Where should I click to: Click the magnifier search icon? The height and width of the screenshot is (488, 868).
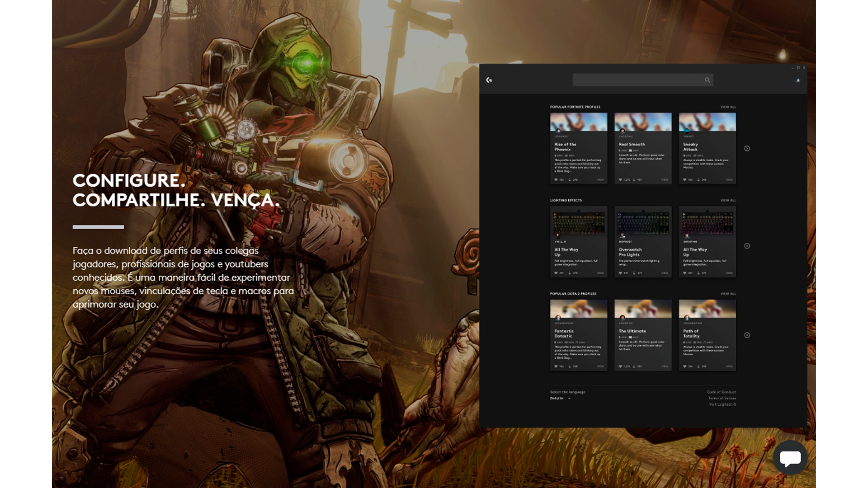708,80
